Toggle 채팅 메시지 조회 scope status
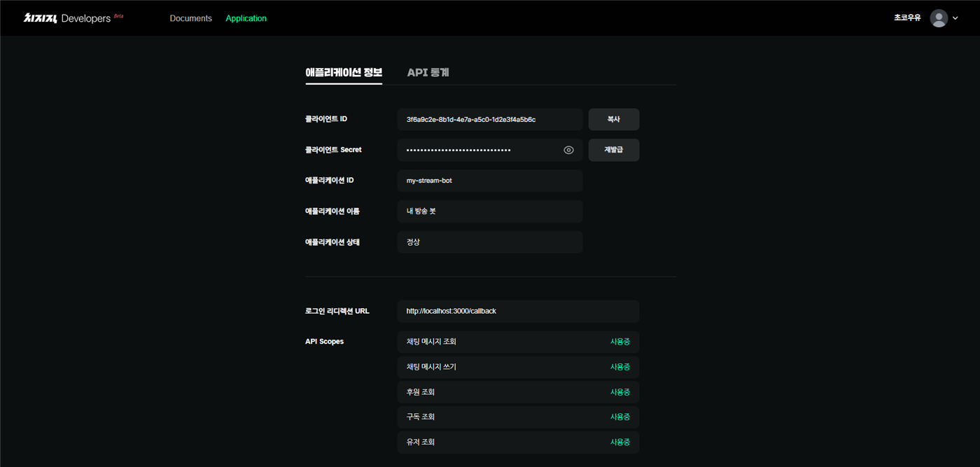The image size is (980, 467). click(620, 342)
